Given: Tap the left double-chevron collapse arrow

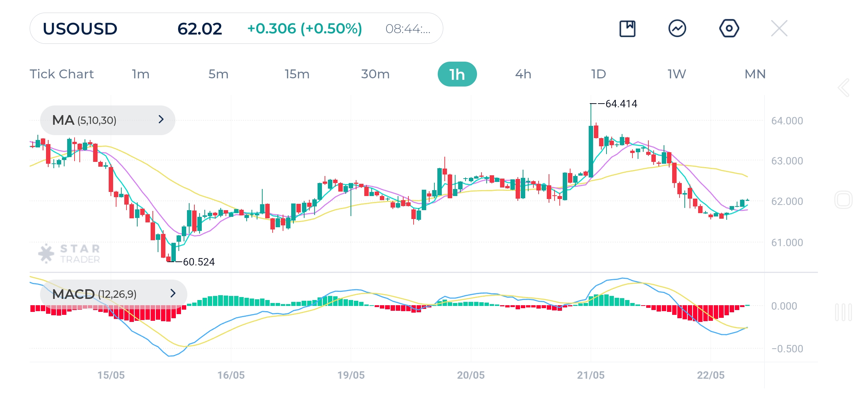Looking at the screenshot, I should [844, 88].
